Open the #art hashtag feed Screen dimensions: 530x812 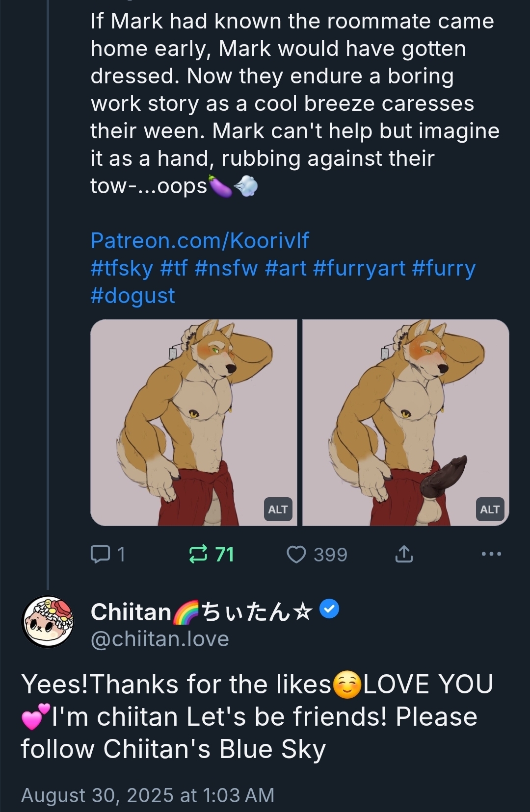point(285,268)
